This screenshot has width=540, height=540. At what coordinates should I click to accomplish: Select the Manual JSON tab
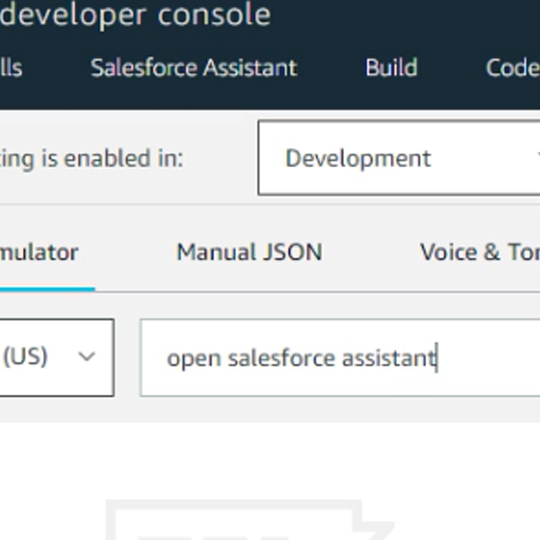[249, 252]
